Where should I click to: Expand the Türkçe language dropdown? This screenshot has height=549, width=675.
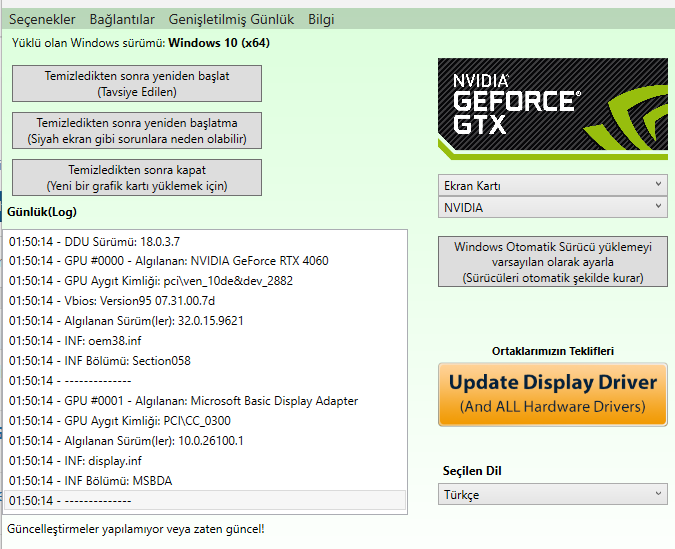point(553,494)
